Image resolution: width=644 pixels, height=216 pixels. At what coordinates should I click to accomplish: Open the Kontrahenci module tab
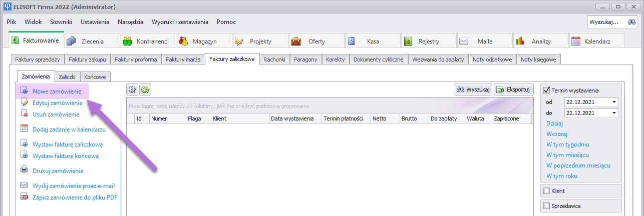[148, 41]
